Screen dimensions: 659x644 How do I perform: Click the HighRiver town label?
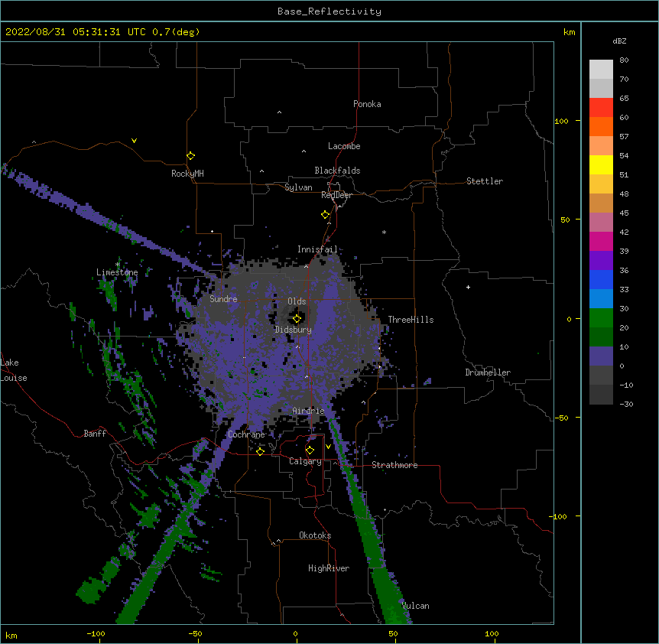pos(329,568)
